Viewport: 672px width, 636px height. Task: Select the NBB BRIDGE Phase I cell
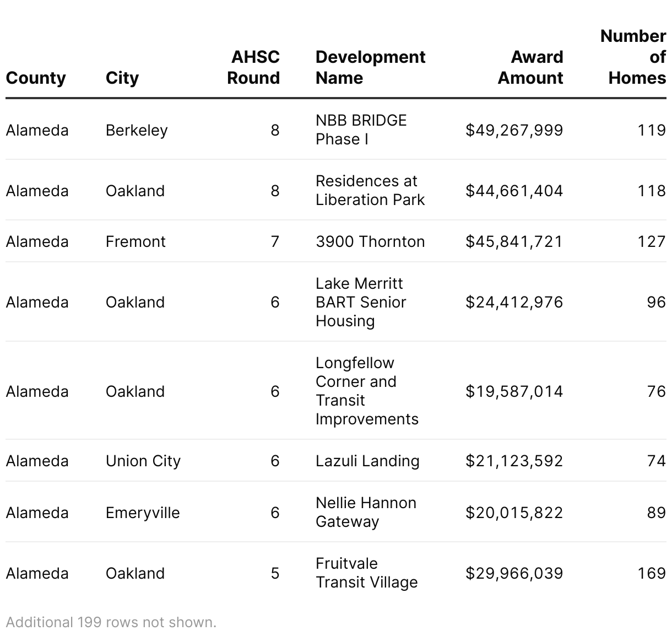point(361,130)
